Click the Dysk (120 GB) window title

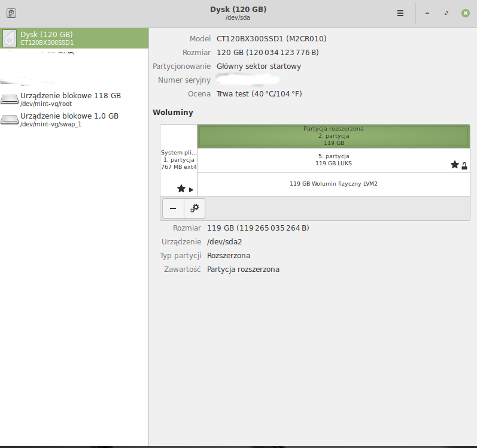[x=238, y=10]
